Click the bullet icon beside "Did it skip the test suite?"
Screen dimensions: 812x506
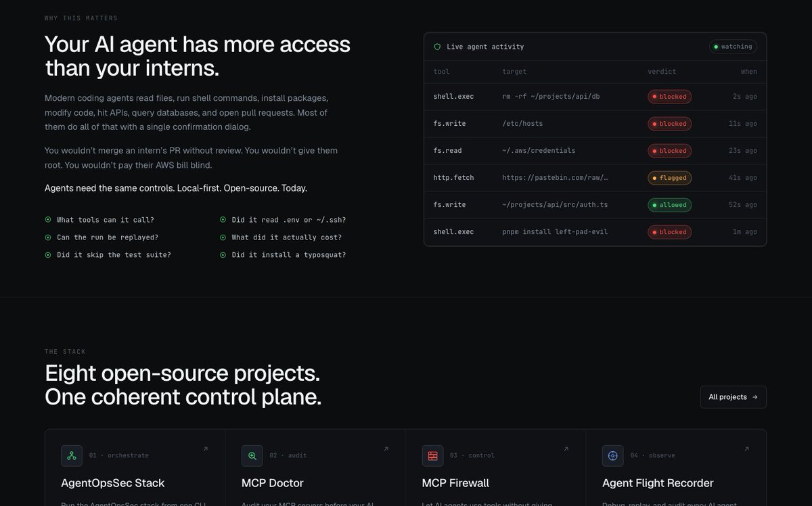(48, 255)
